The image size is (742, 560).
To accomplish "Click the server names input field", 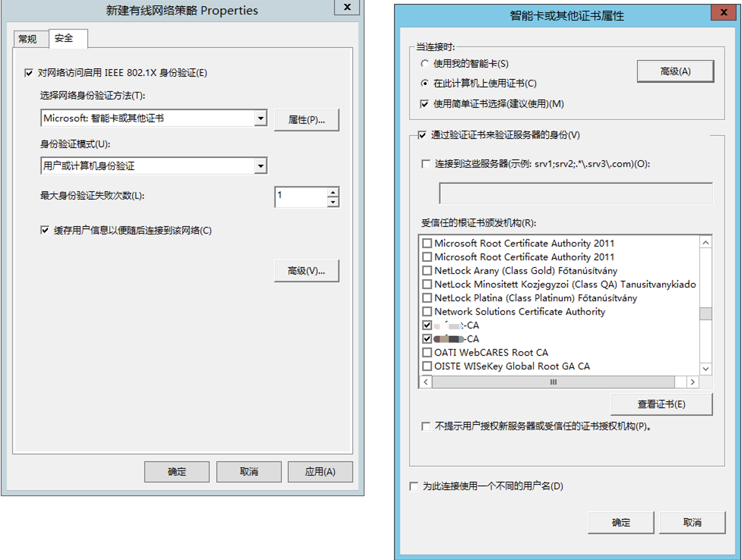I will 575,193.
